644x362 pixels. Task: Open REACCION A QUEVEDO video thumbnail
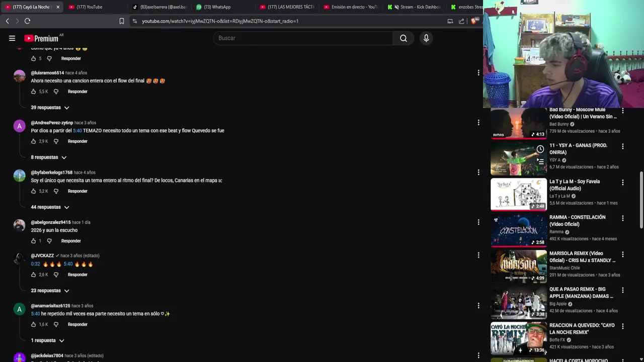pos(519,338)
